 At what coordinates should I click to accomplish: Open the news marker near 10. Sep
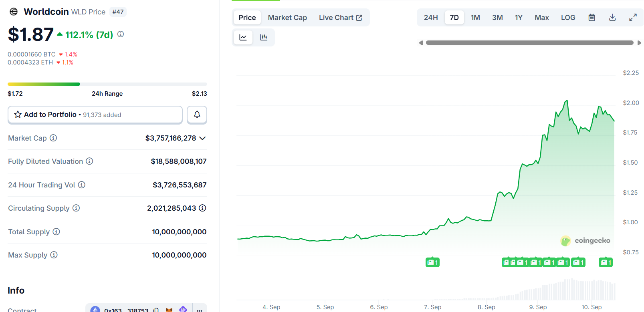(606, 262)
